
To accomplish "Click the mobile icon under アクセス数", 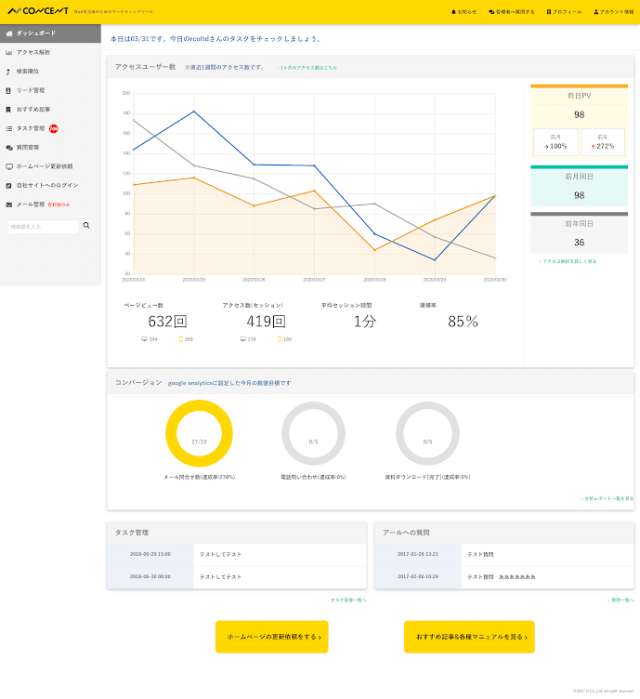I will pos(279,339).
